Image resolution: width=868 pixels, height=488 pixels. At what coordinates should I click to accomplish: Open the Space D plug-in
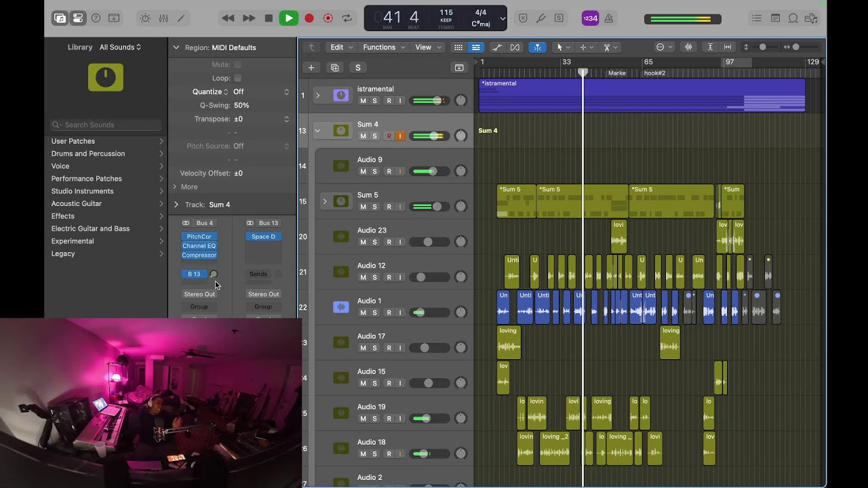263,237
